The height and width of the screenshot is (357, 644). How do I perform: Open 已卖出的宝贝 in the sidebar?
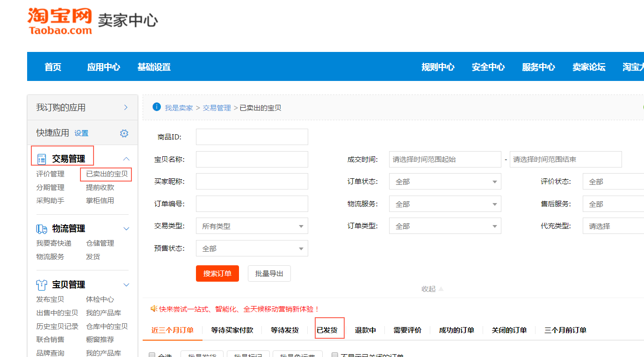point(107,174)
